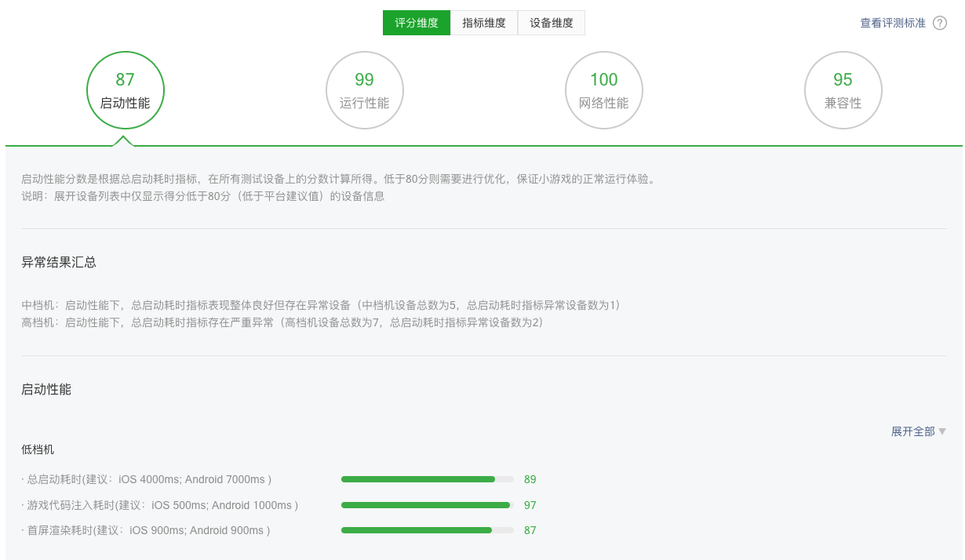Expand all with 展开全部

pyautogui.click(x=919, y=431)
